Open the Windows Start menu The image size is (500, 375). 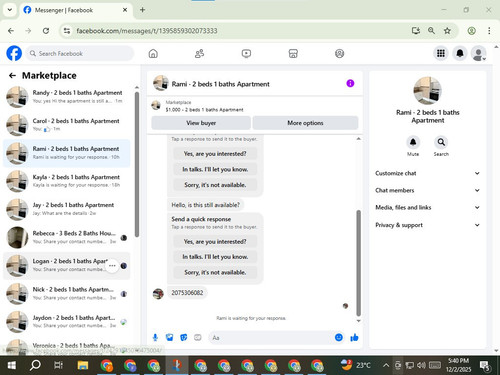(12, 365)
